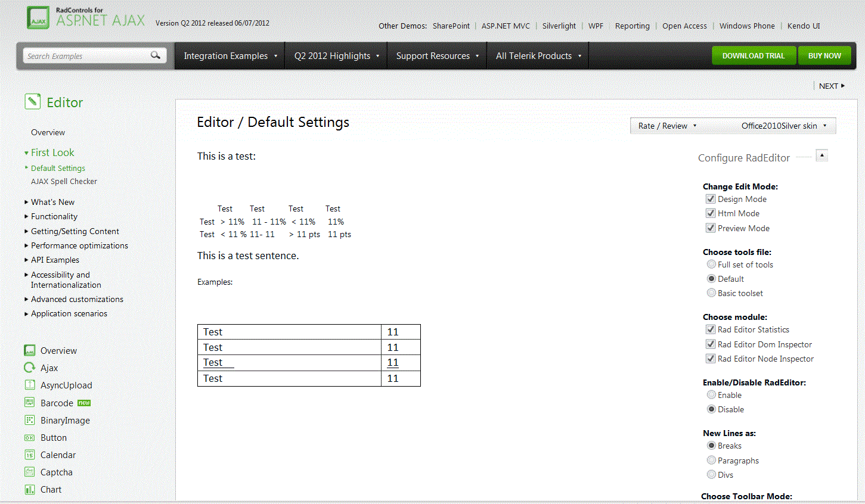865x504 pixels.
Task: Click the Download Trial button
Action: tap(754, 55)
